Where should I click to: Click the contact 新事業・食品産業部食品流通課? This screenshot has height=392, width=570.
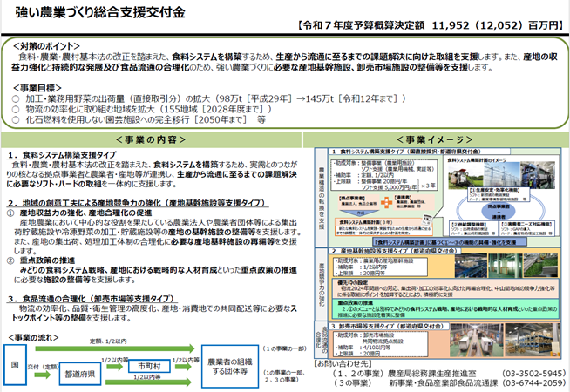(x=444, y=382)
